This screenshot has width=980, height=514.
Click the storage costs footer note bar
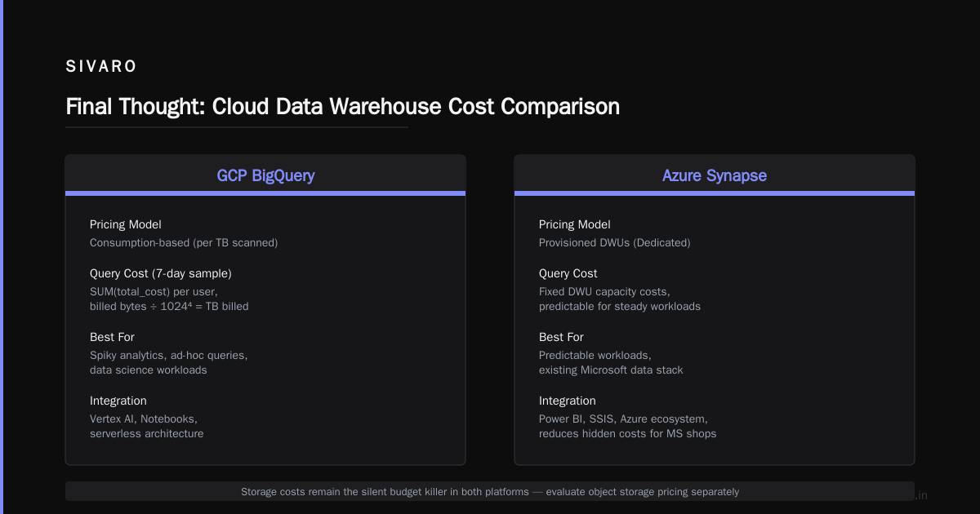click(x=490, y=491)
